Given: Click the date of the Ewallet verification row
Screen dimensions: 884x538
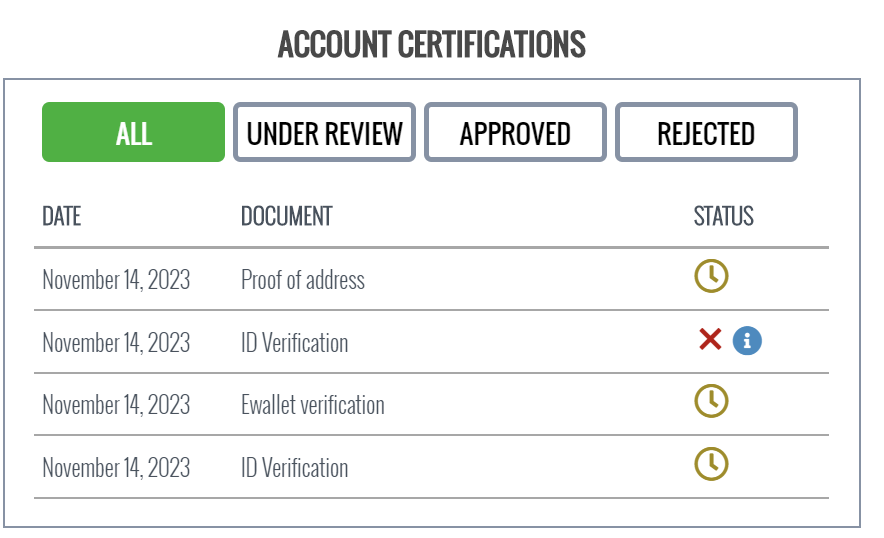Looking at the screenshot, I should [116, 405].
